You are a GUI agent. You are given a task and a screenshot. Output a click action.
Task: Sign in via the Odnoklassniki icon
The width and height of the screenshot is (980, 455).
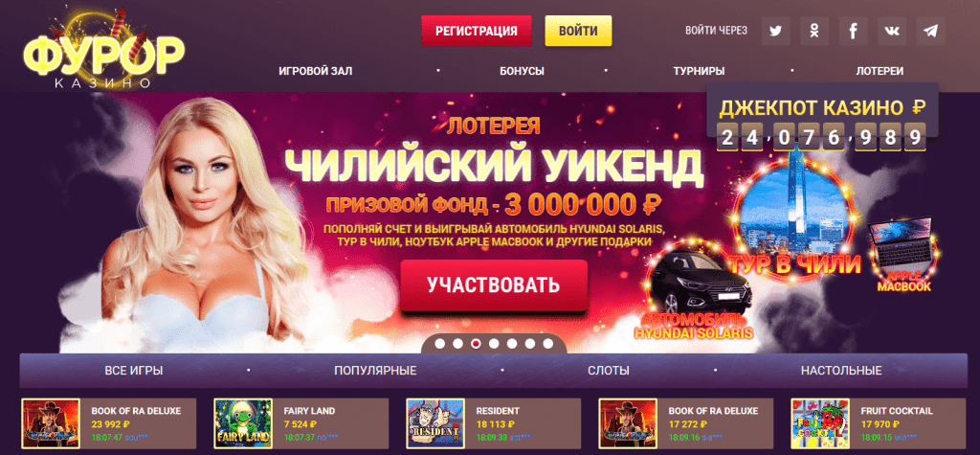click(x=814, y=31)
